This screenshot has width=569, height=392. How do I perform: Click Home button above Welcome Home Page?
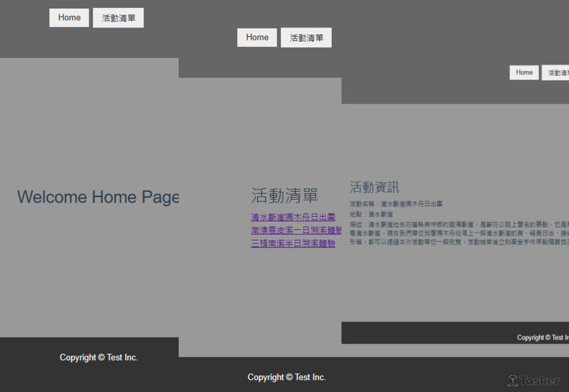pos(69,18)
